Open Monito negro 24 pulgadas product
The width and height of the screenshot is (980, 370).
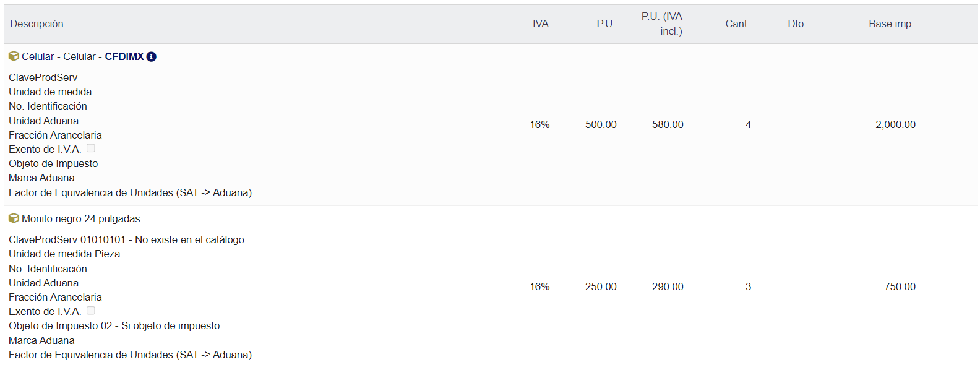pos(81,219)
